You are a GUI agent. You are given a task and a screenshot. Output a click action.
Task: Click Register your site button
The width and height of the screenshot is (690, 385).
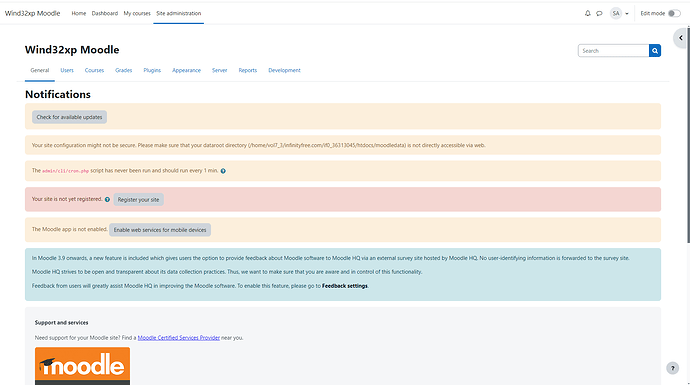click(x=139, y=200)
